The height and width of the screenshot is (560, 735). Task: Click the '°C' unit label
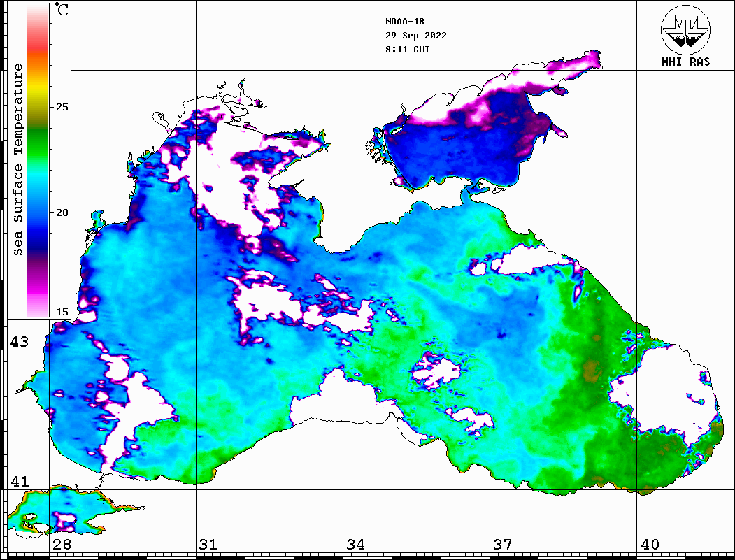click(62, 9)
